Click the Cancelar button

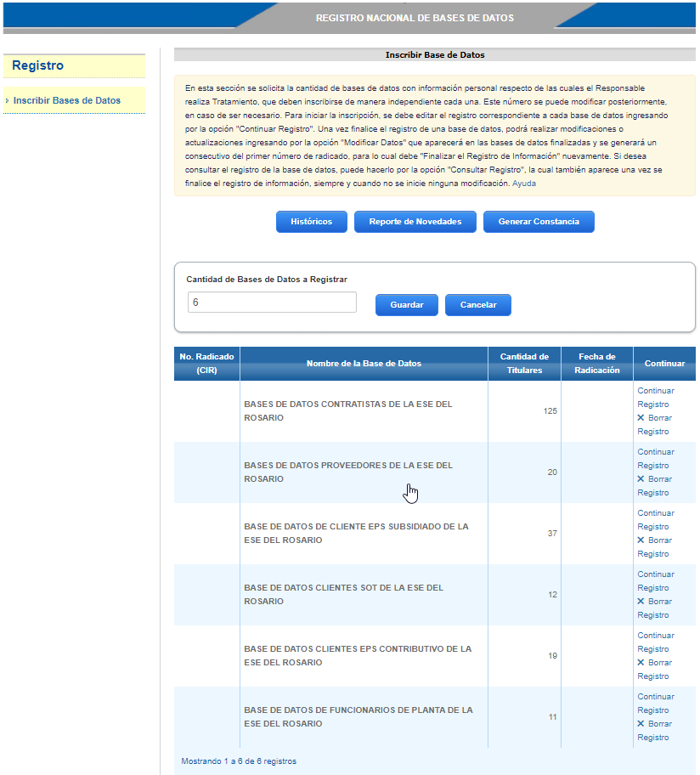(x=478, y=305)
